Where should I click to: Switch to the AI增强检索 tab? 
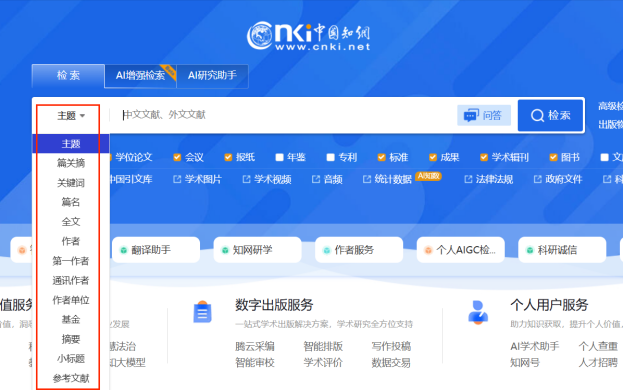click(x=140, y=76)
